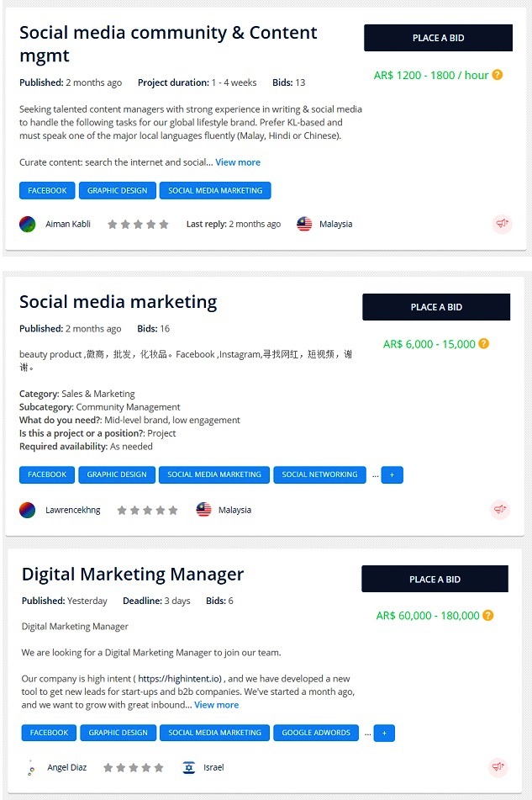
Task: Expand hidden skill tags with the ellipsis on Social media marketing
Action: point(376,474)
